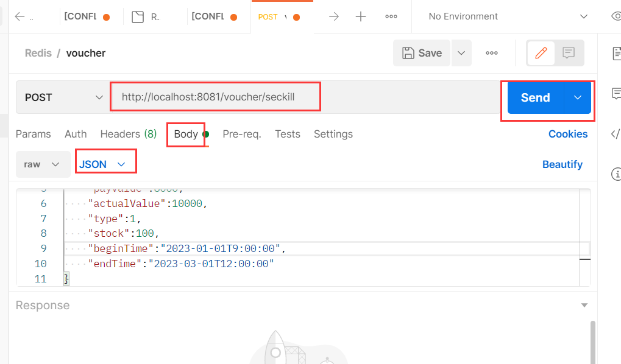Viewport: 621px width, 364px height.
Task: Switch to the Params tab
Action: (34, 134)
